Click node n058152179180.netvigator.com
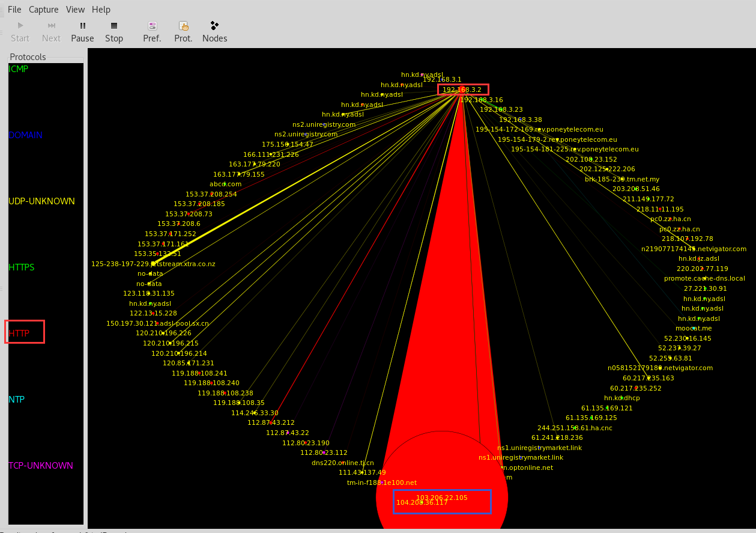The width and height of the screenshot is (756, 533). coord(660,368)
